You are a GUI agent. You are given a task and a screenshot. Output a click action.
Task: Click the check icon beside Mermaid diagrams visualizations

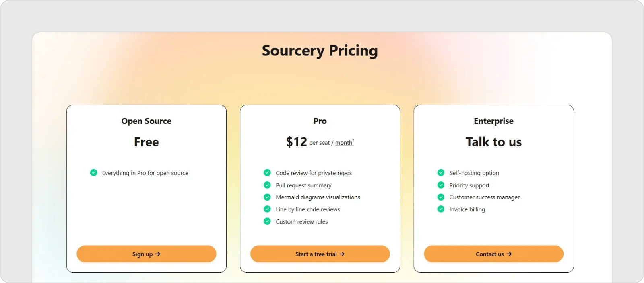click(x=267, y=197)
